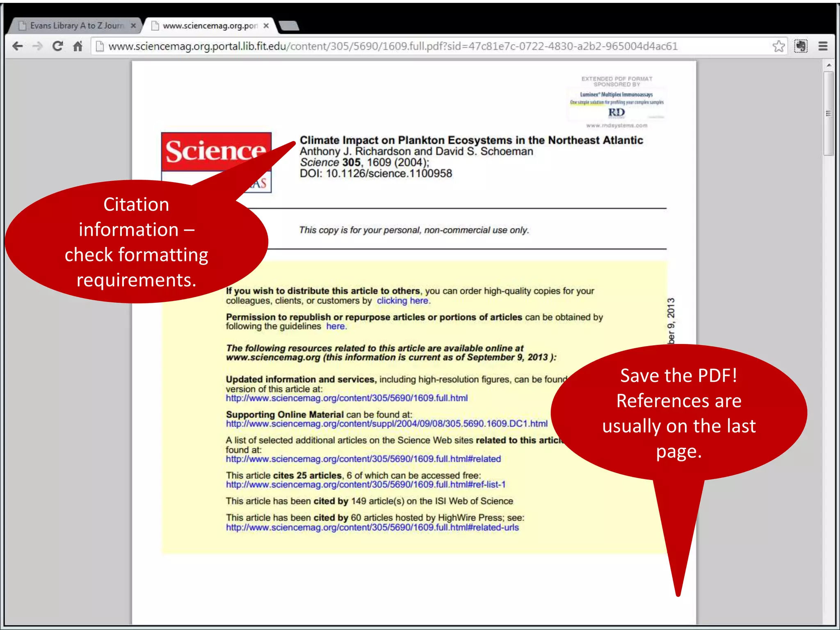Grab the vertical scrollbar thumb
This screenshot has height=630, width=840.
(x=829, y=114)
